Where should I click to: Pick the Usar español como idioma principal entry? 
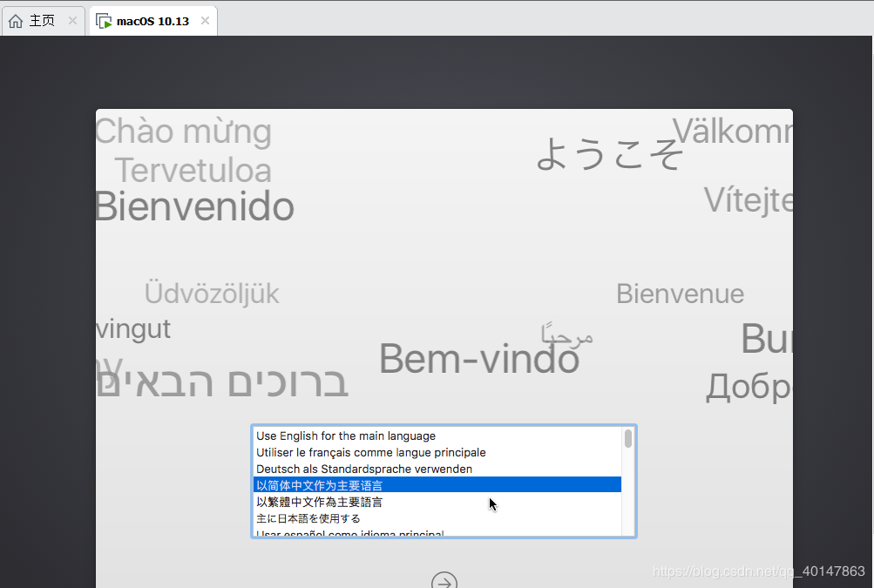click(x=349, y=533)
